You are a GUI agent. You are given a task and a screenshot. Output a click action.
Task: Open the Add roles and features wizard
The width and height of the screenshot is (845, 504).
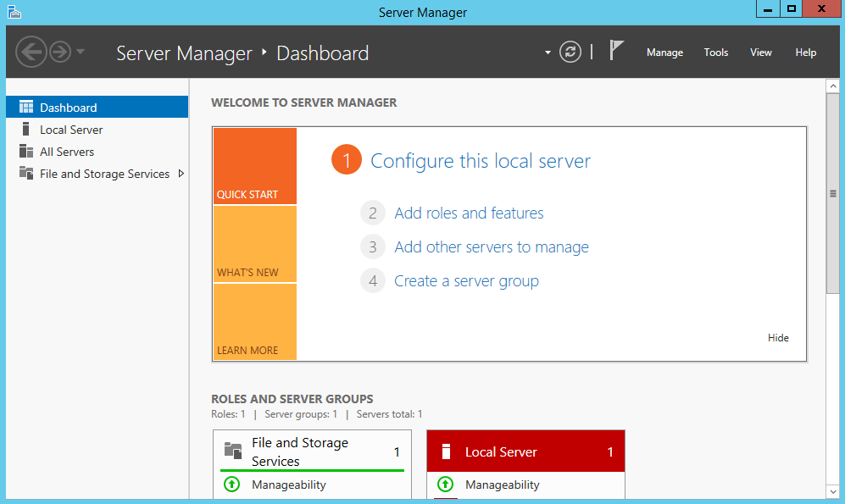468,213
